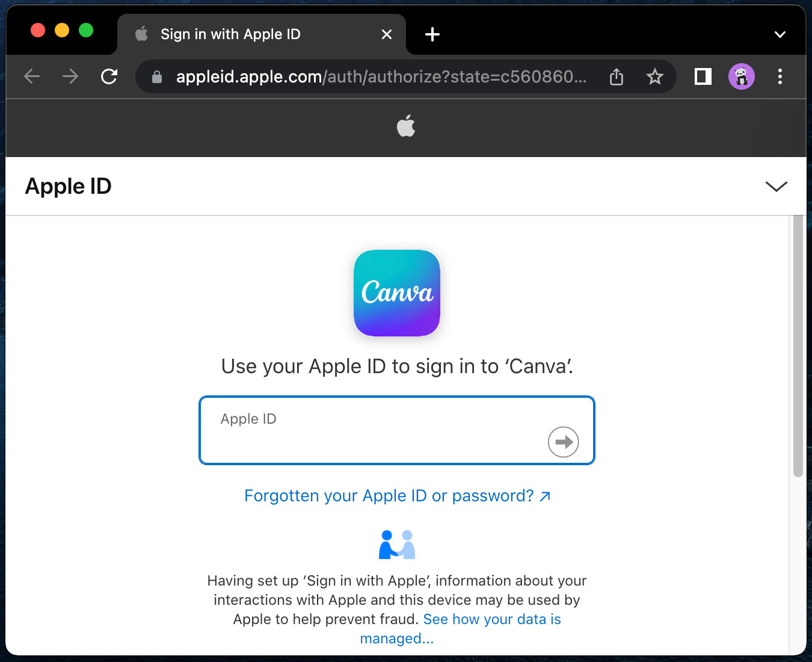Close the Sign in with Apple ID tab

coord(387,34)
